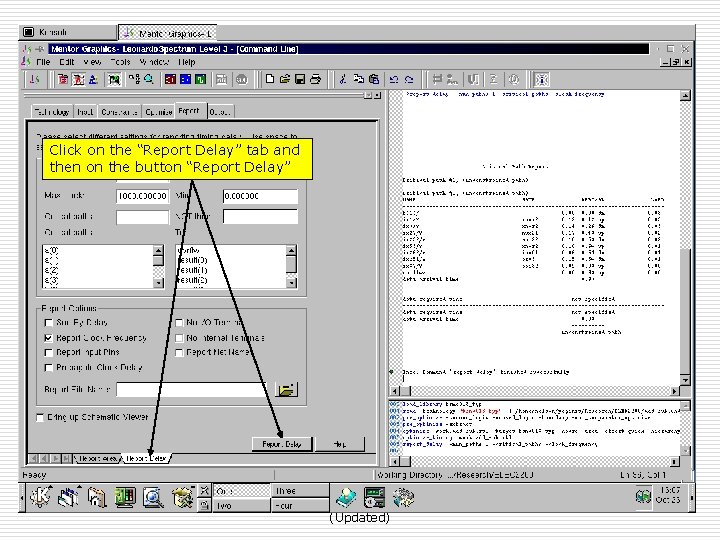Enable Bring up Schematic Viewer checkbox
The width and height of the screenshot is (720, 540).
[x=40, y=417]
